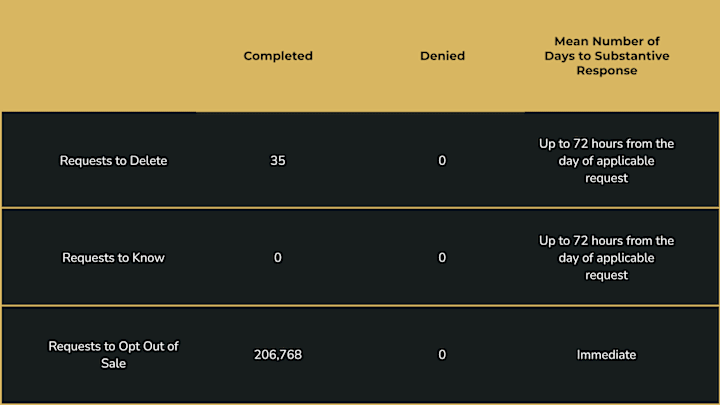Screen dimensions: 720x405
Task: Click the Denied column header
Action: click(442, 56)
